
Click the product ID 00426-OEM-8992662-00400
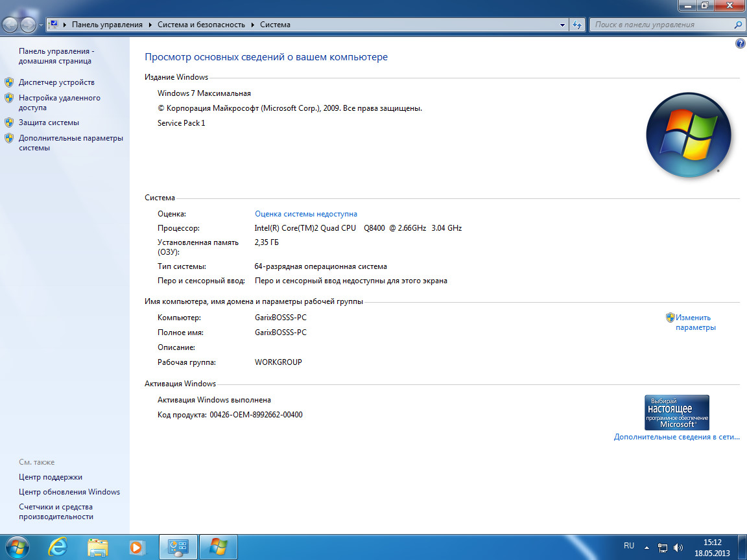(256, 415)
